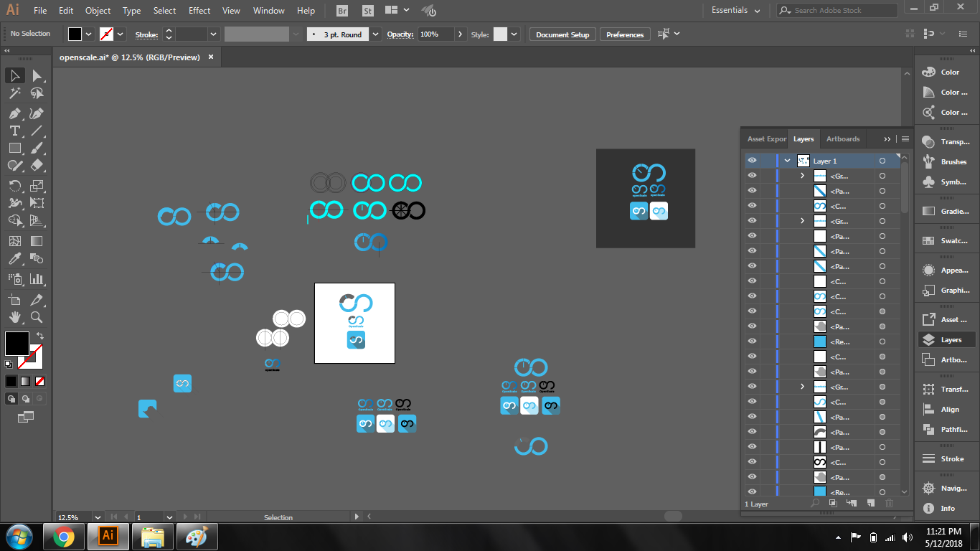Viewport: 980px width, 551px height.
Task: Select the Rectangle tool
Action: (x=14, y=148)
